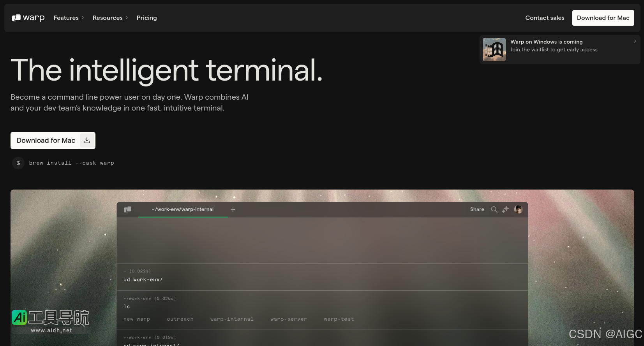Screen dimensions: 644x346
Task: Click the dollar prompt icon beside brew command
Action: pos(18,163)
